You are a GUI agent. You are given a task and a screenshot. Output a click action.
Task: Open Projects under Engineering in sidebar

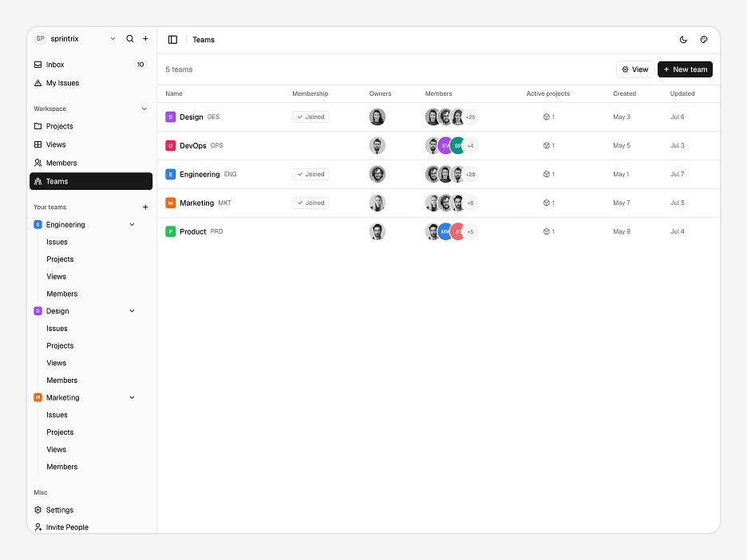(x=60, y=259)
